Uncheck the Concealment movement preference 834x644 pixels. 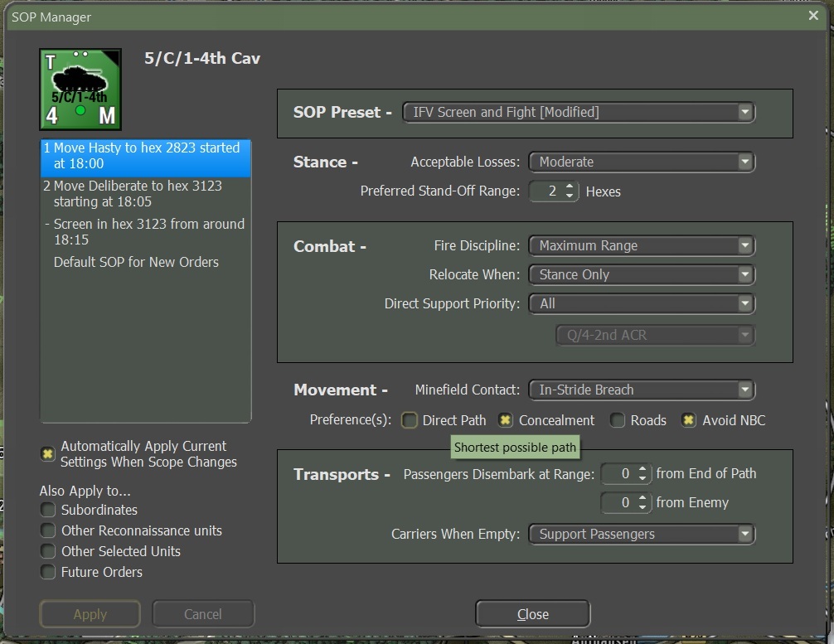506,420
